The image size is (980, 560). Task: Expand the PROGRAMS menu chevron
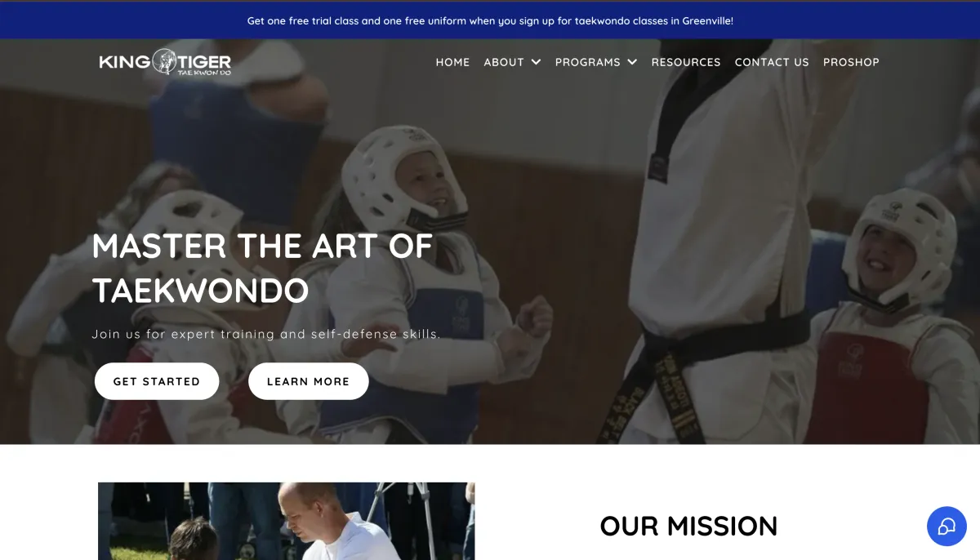(x=632, y=62)
